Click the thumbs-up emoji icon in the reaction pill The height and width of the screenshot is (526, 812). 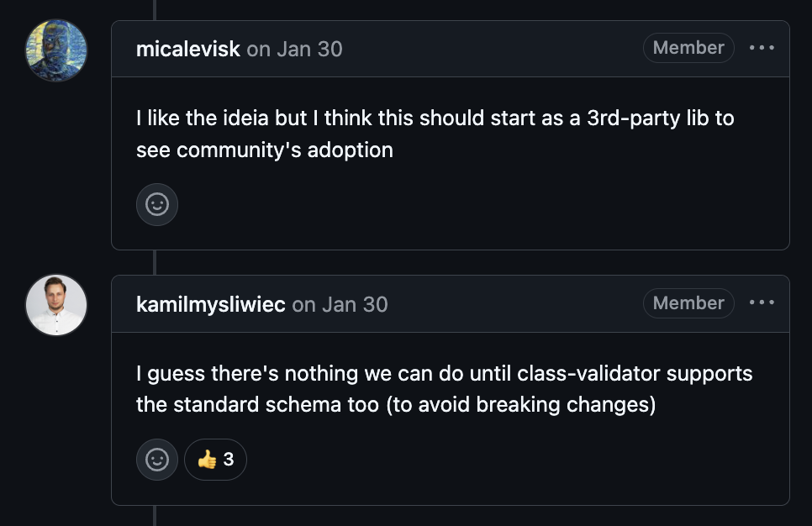(207, 460)
